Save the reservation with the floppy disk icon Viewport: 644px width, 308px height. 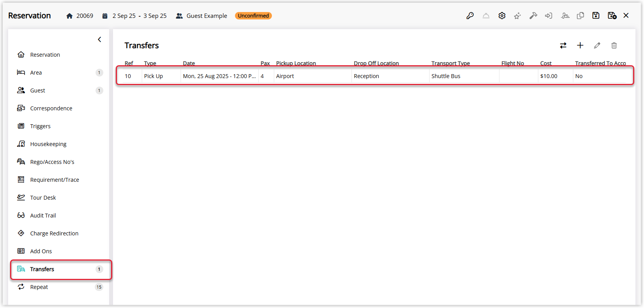(596, 16)
